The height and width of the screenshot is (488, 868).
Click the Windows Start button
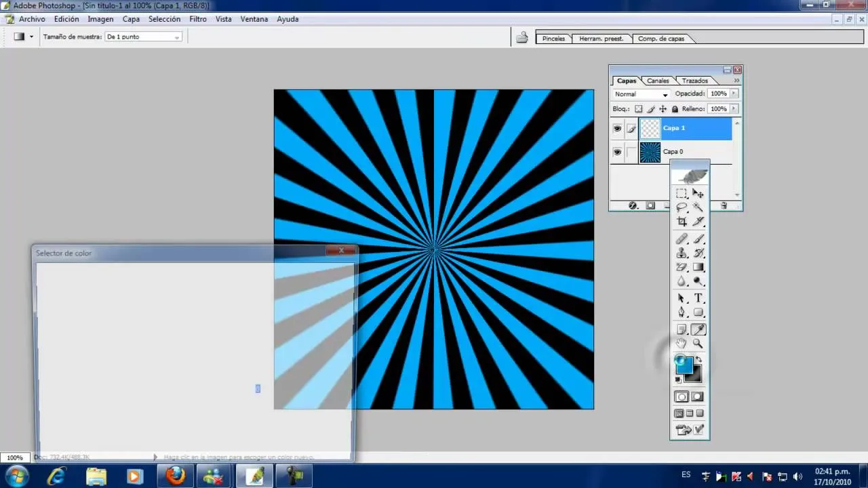[16, 476]
